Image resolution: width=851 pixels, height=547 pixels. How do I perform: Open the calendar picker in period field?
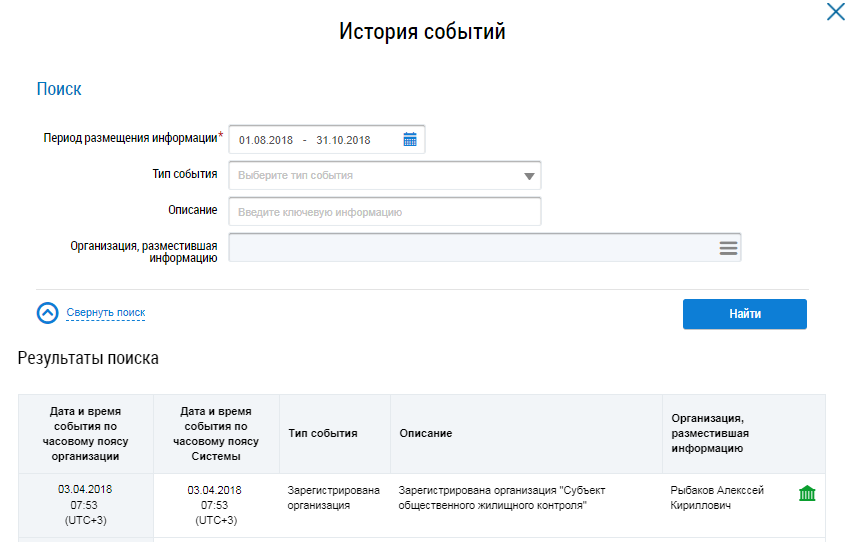click(410, 140)
